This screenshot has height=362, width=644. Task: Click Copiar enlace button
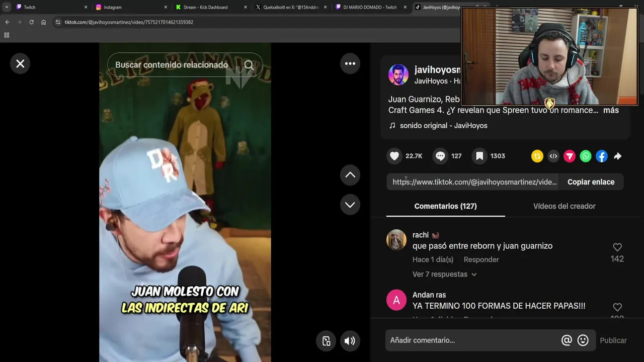tap(591, 182)
